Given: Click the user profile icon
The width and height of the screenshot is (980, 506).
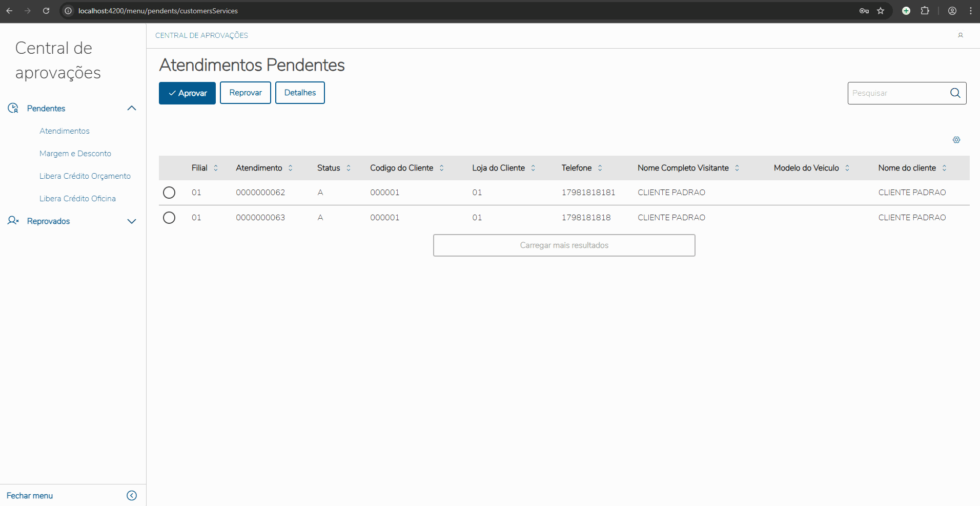Looking at the screenshot, I should [x=961, y=35].
